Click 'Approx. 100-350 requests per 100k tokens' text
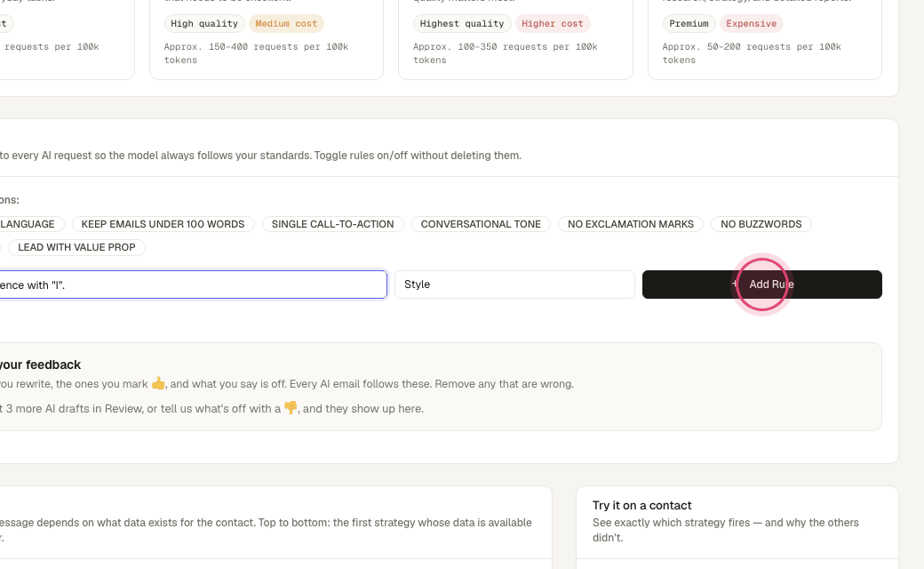 pos(505,53)
